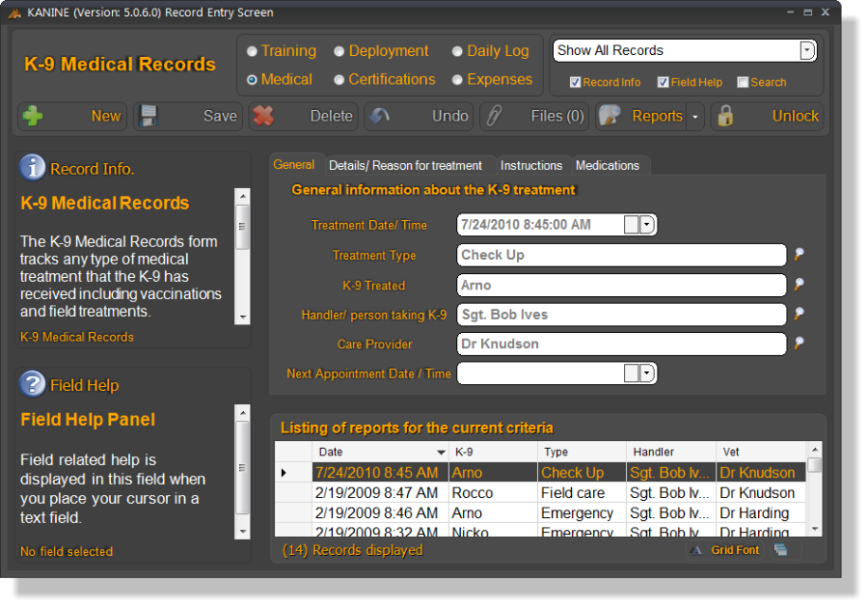Click the Unlock button label
868x607 pixels.
[795, 116]
